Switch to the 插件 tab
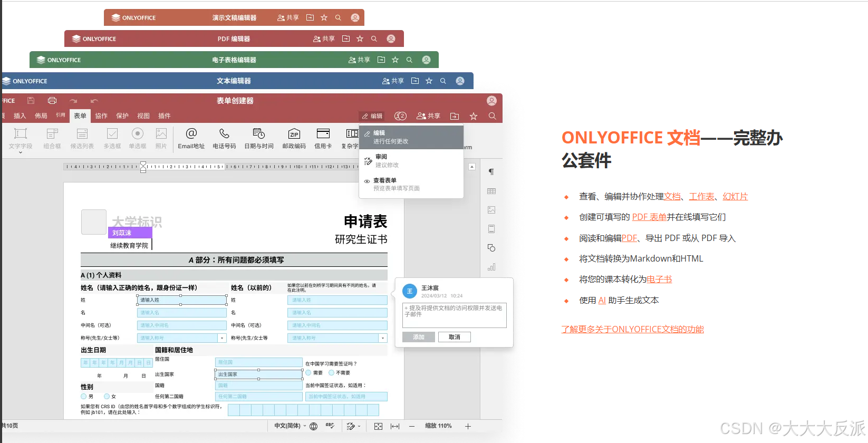Screen dimensions: 868x443 point(165,116)
